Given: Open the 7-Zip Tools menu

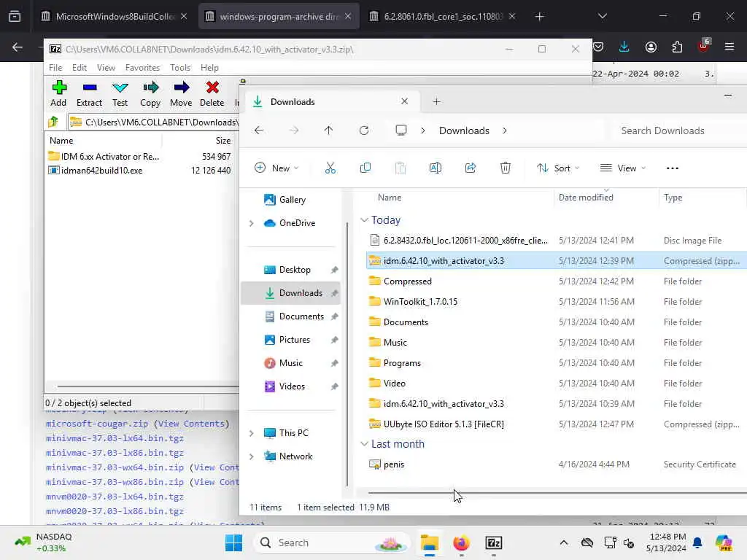Looking at the screenshot, I should click(180, 68).
